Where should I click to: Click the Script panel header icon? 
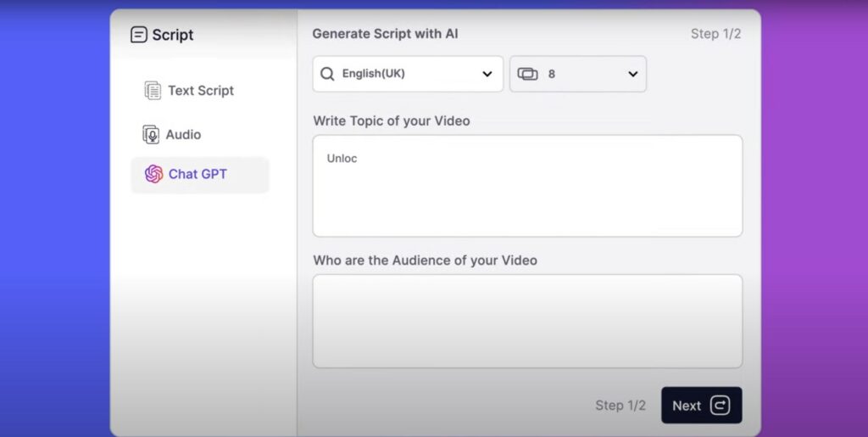(139, 35)
